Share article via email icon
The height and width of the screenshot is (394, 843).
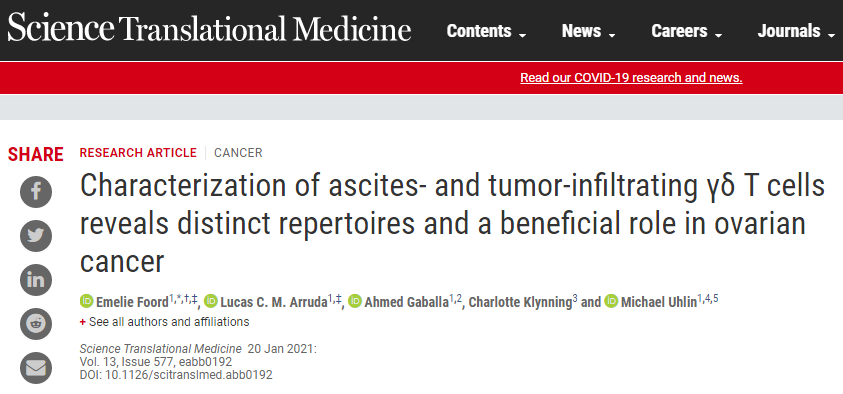36,368
